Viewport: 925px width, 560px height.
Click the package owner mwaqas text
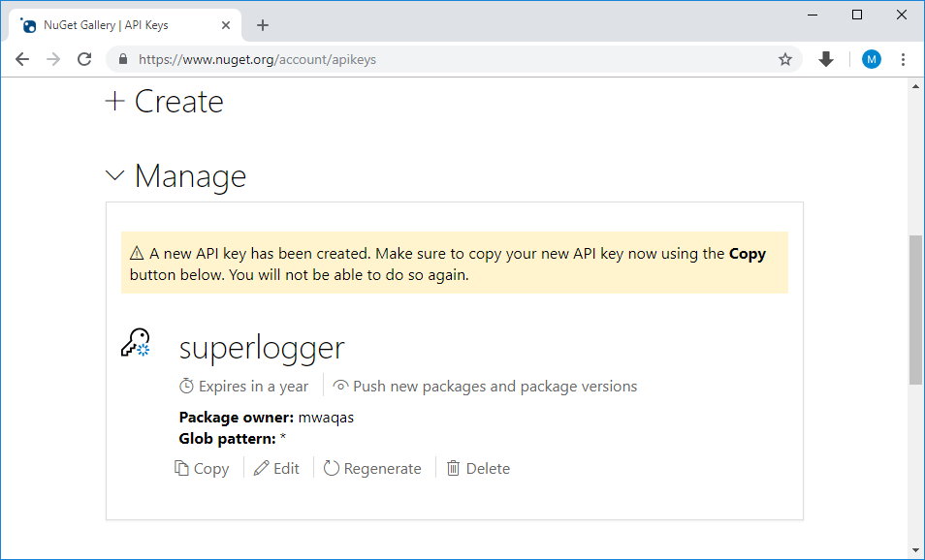[x=326, y=418]
